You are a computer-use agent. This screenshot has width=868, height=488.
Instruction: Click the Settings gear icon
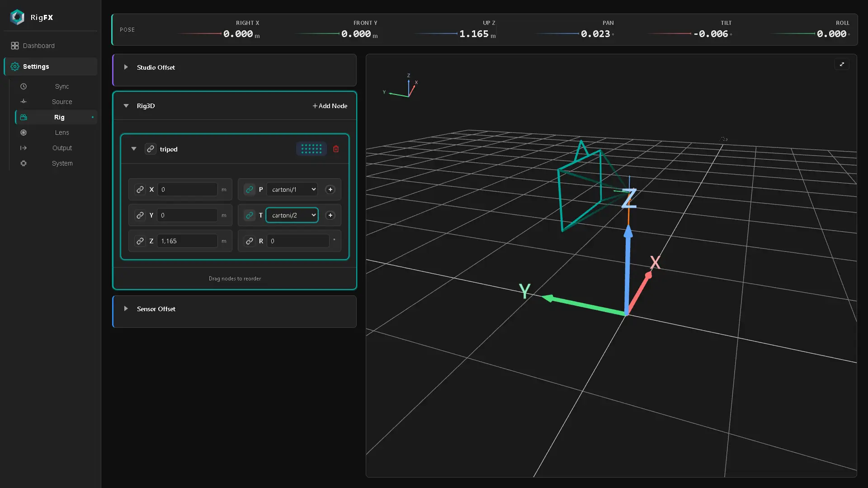pos(15,66)
